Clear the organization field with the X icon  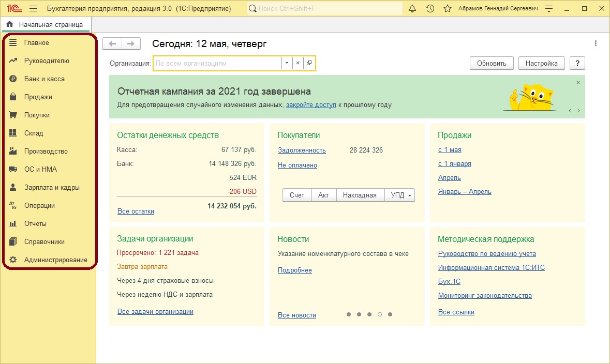point(297,63)
